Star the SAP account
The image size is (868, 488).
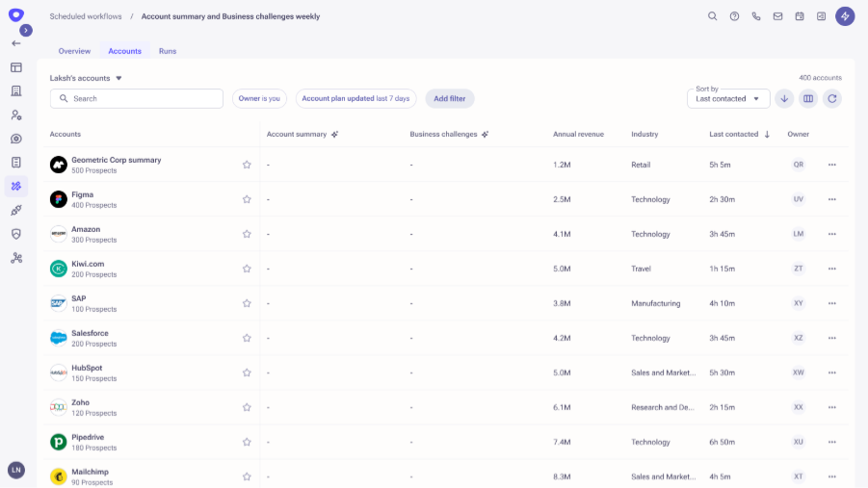tap(247, 303)
